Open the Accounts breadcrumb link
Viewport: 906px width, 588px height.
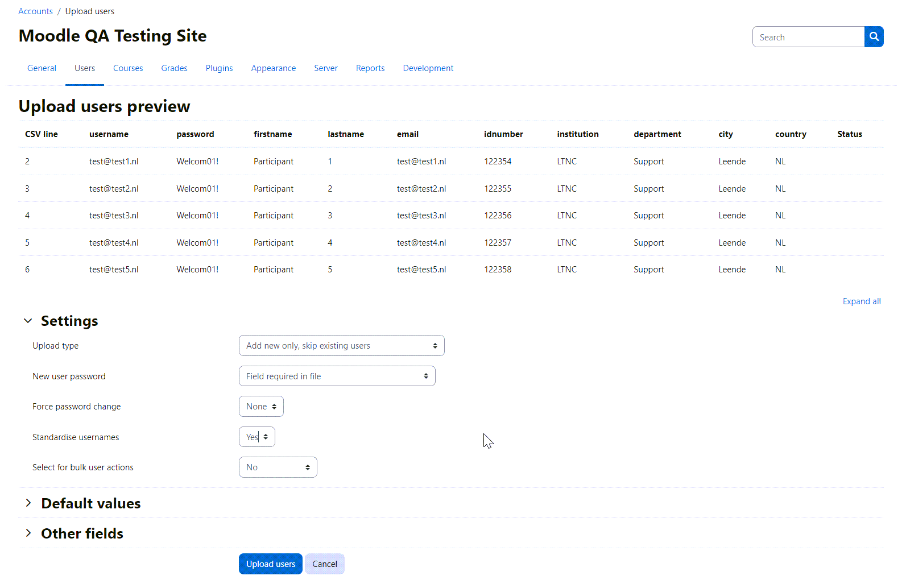[35, 11]
